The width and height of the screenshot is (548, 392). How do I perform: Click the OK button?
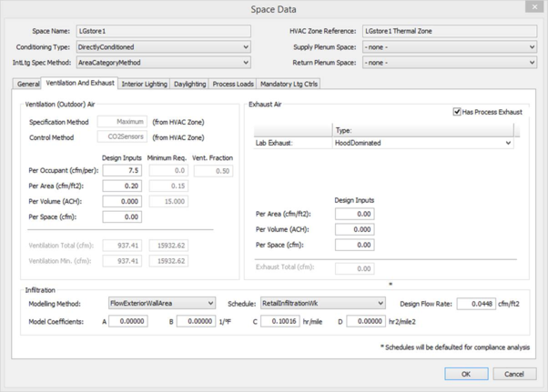tap(466, 374)
